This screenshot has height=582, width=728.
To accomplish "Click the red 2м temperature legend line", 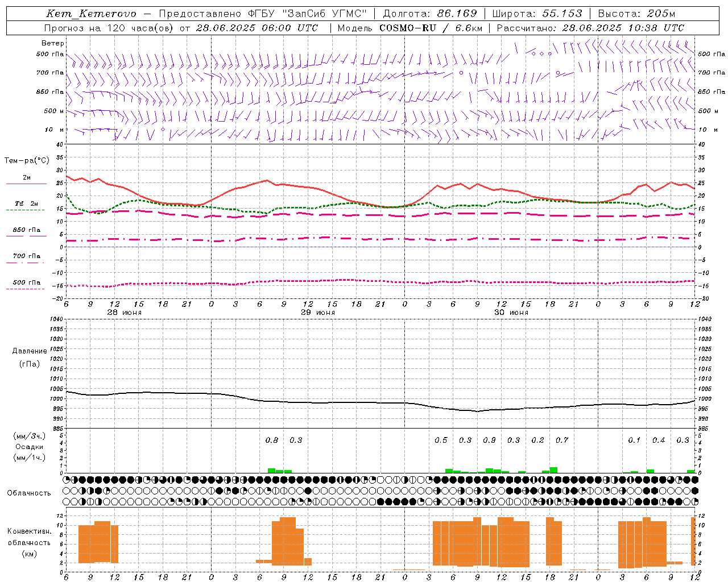I will (x=26, y=184).
